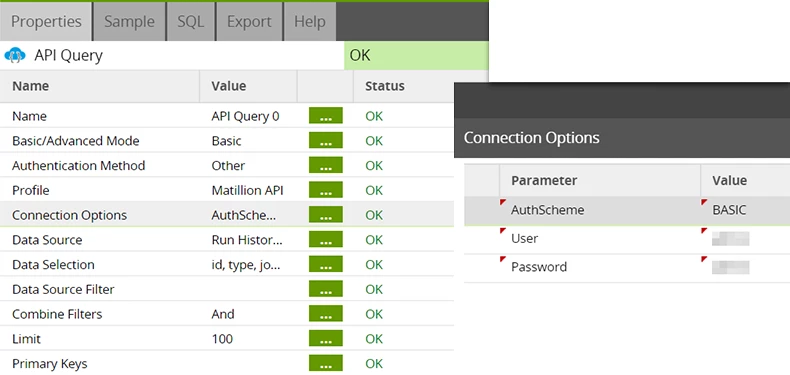Open the SQL tab
This screenshot has width=790, height=375.
point(190,22)
